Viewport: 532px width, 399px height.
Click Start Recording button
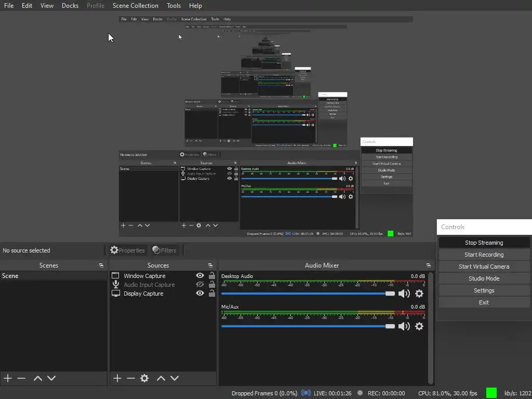point(484,255)
